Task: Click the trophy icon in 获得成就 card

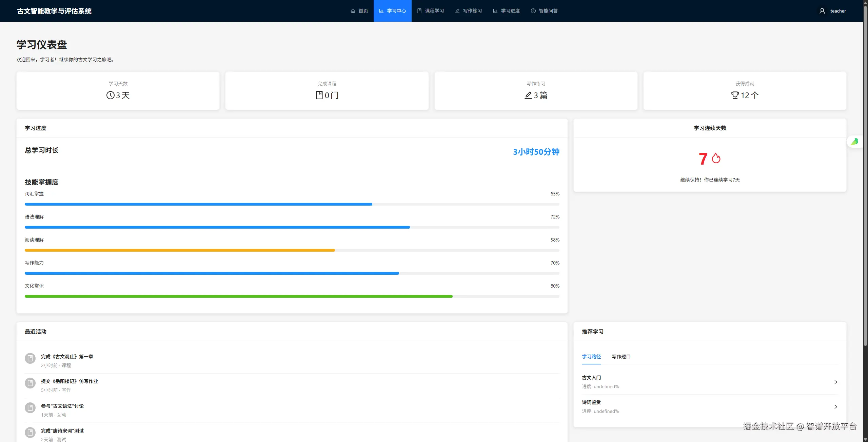Action: coord(734,95)
